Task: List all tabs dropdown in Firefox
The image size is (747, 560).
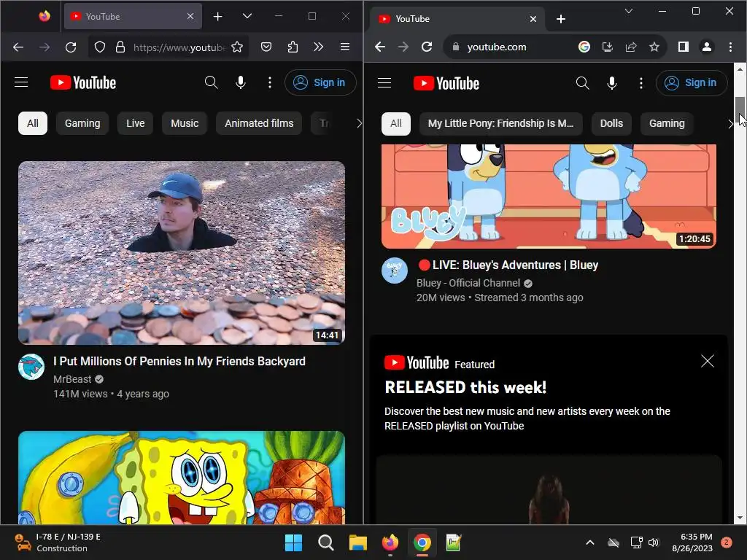Action: [x=247, y=16]
